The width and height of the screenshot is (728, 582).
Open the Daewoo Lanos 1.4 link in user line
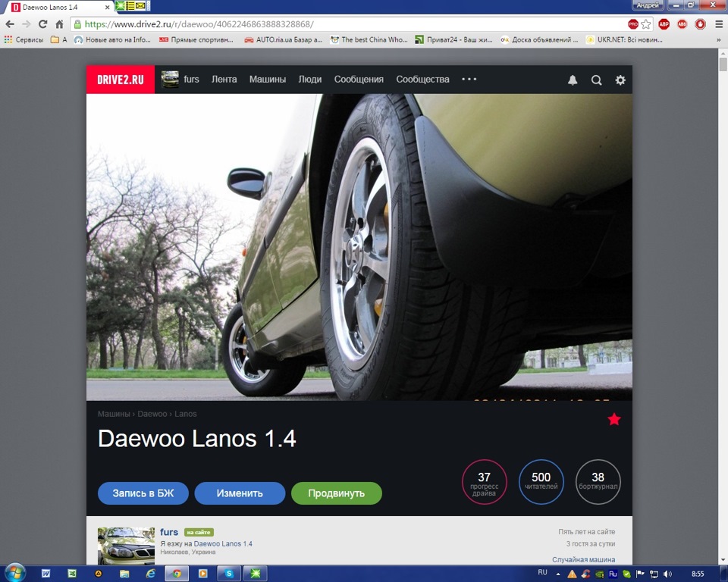point(223,543)
